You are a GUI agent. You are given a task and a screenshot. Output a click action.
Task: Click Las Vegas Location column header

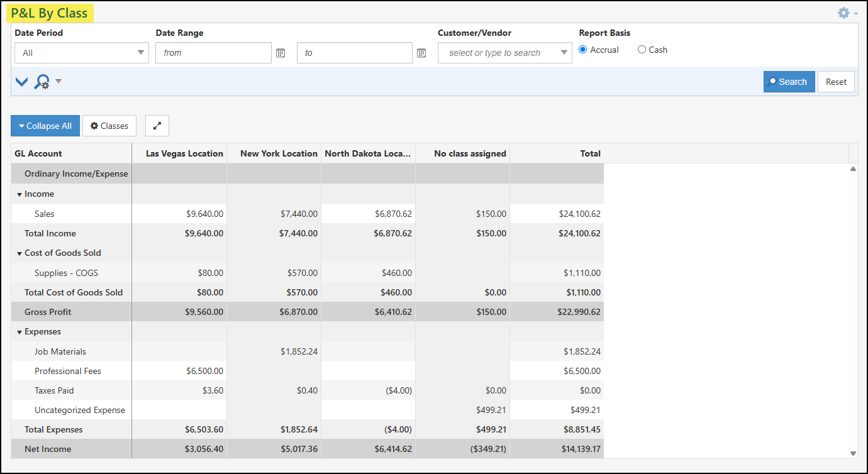point(179,153)
